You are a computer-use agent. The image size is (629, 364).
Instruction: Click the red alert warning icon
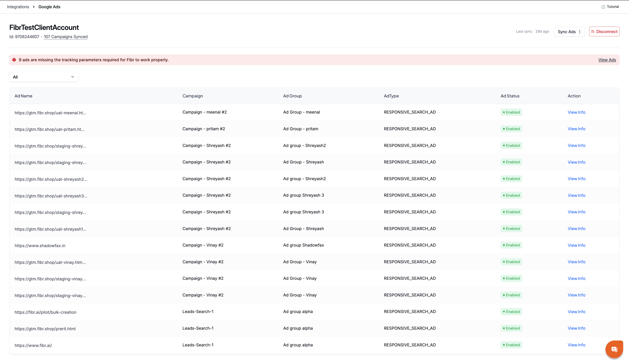coord(14,60)
